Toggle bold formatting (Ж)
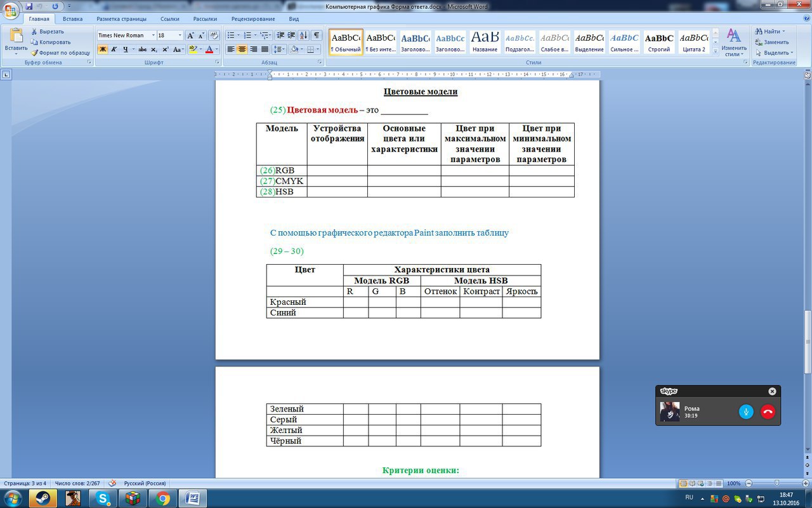 (x=103, y=50)
